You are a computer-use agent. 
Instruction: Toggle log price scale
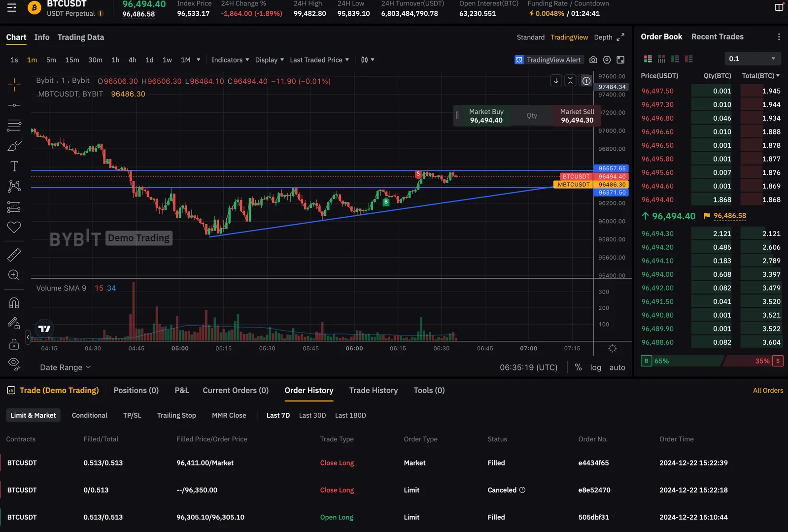596,367
